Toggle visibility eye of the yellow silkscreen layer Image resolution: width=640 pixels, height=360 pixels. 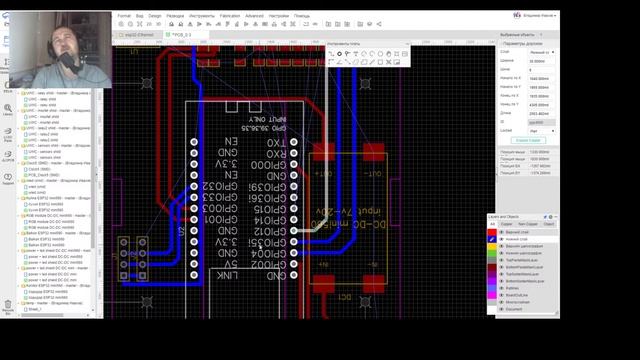click(x=502, y=246)
